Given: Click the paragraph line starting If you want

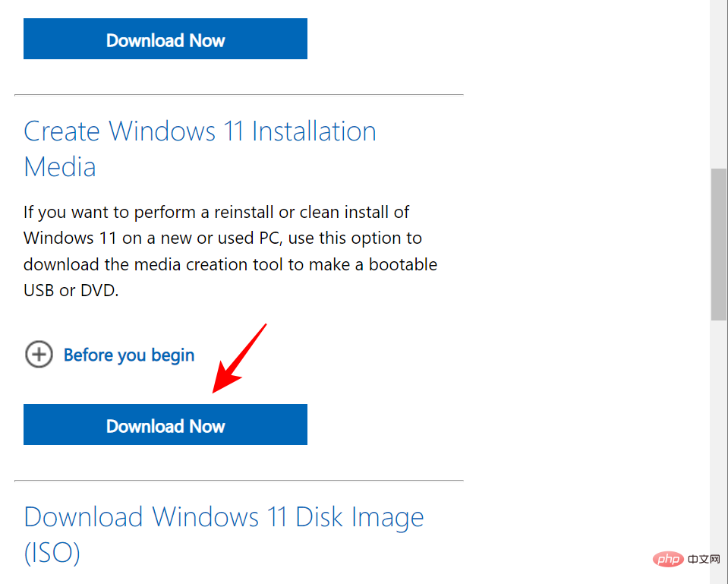Looking at the screenshot, I should coord(216,213).
